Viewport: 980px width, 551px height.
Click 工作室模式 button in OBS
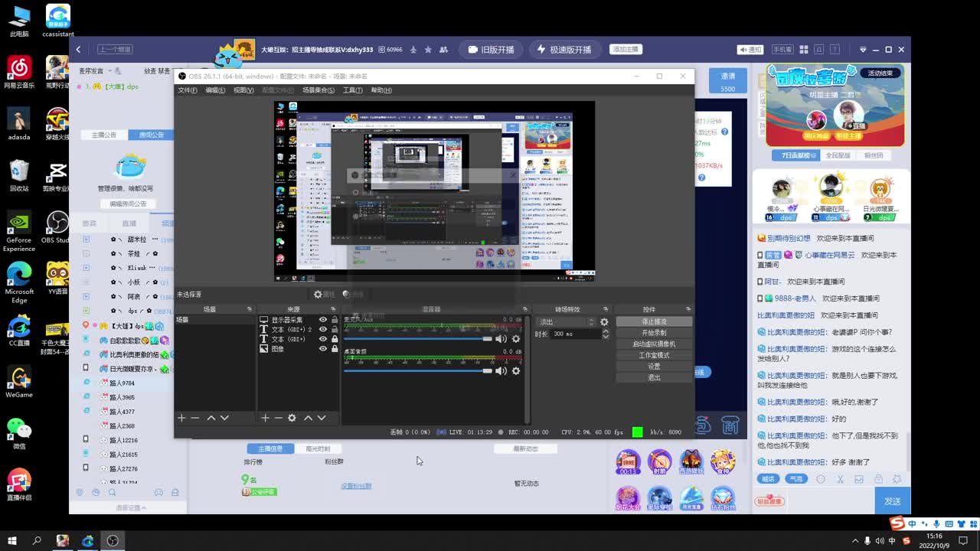[x=654, y=355]
